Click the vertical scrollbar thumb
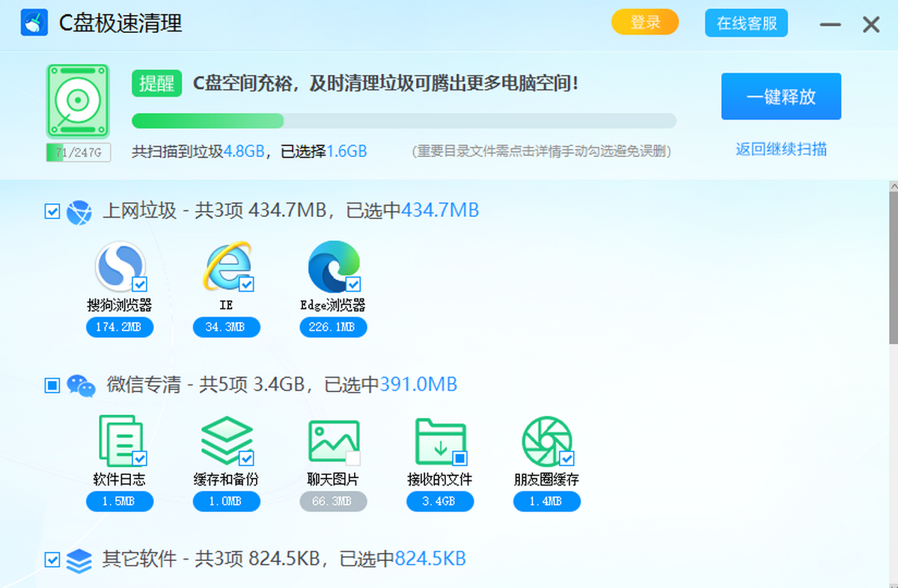The width and height of the screenshot is (898, 588). [893, 268]
